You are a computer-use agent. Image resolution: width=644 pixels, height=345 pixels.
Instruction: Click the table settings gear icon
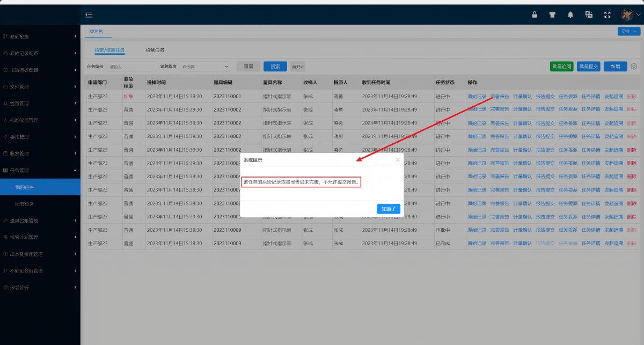point(634,67)
